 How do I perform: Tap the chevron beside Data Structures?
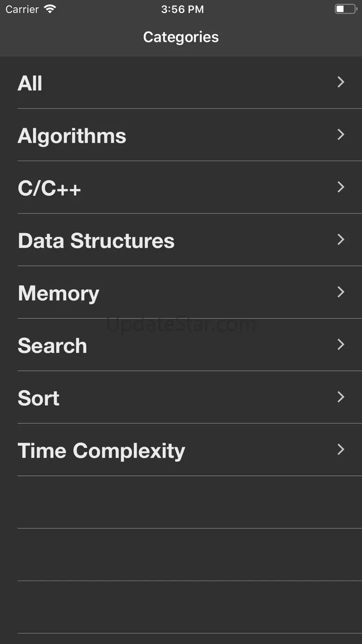coord(341,240)
